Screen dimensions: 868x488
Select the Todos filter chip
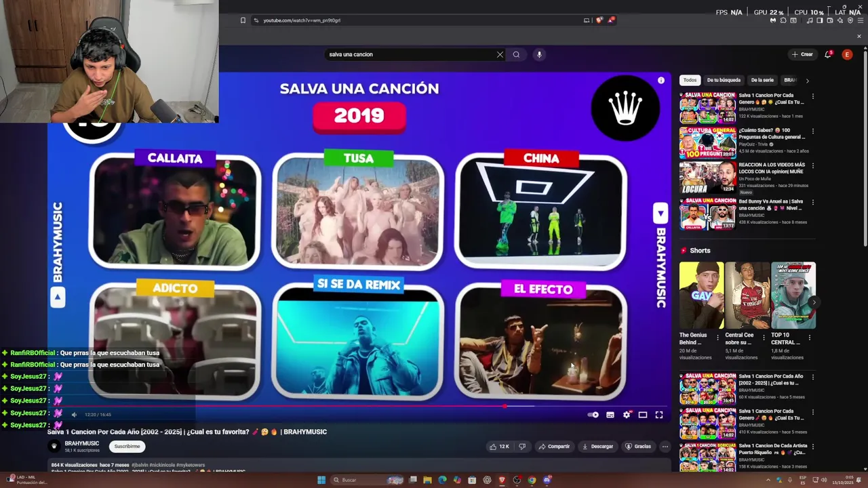click(690, 80)
